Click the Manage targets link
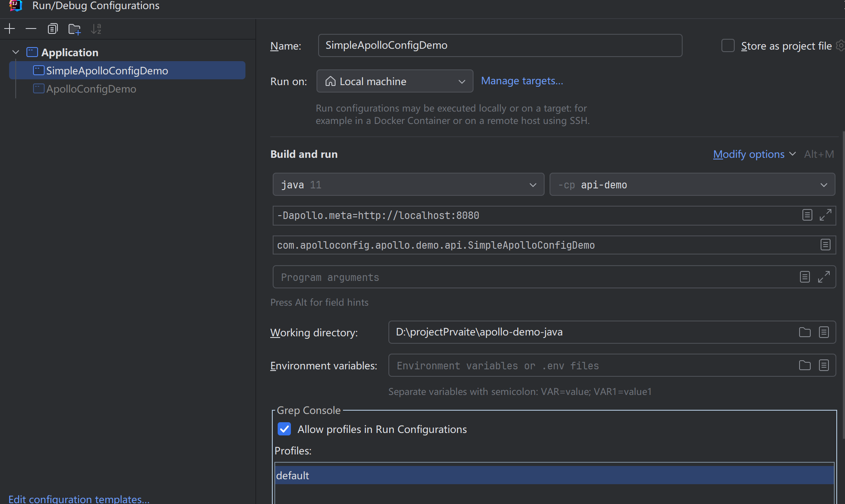Viewport: 845px width, 504px height. coord(521,81)
